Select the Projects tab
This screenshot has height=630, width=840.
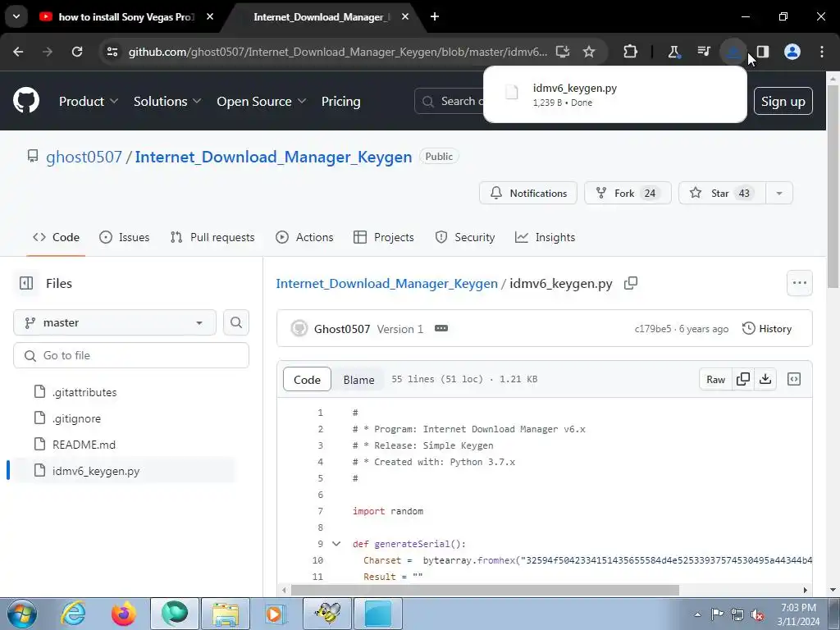[x=384, y=237]
